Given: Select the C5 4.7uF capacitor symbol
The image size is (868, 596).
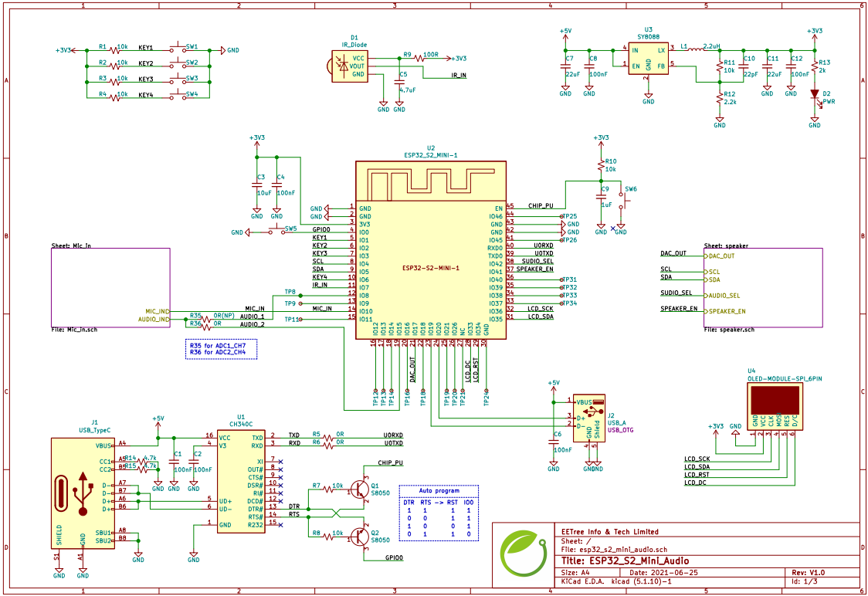Looking at the screenshot, I should (x=399, y=82).
